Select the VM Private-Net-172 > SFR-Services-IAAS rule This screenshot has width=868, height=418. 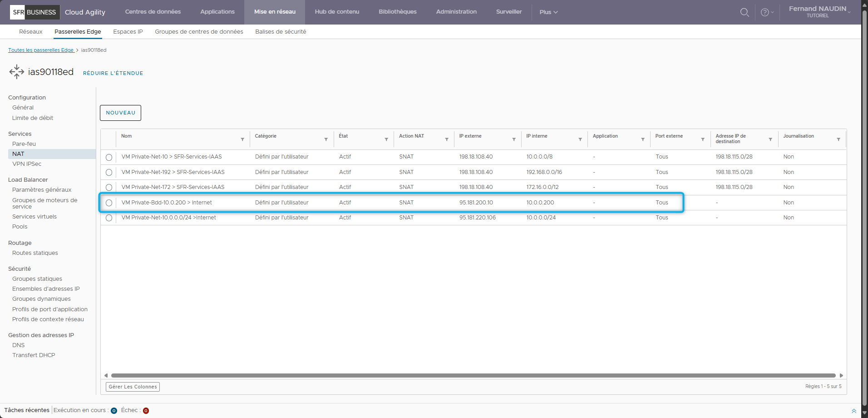[108, 187]
